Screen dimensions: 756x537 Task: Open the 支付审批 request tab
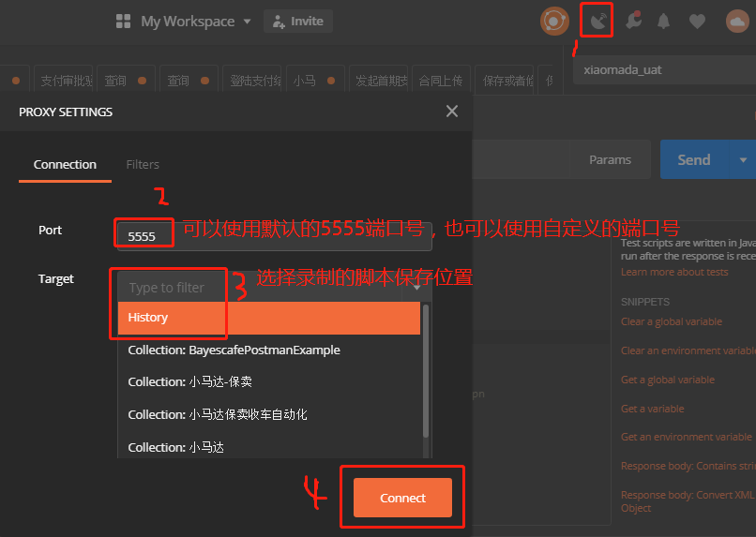pos(63,81)
